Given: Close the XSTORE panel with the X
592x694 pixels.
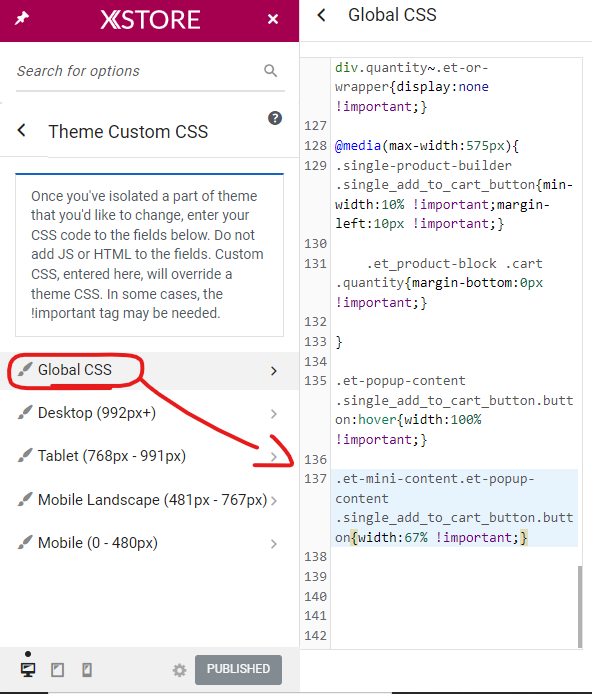Looking at the screenshot, I should pyautogui.click(x=273, y=19).
